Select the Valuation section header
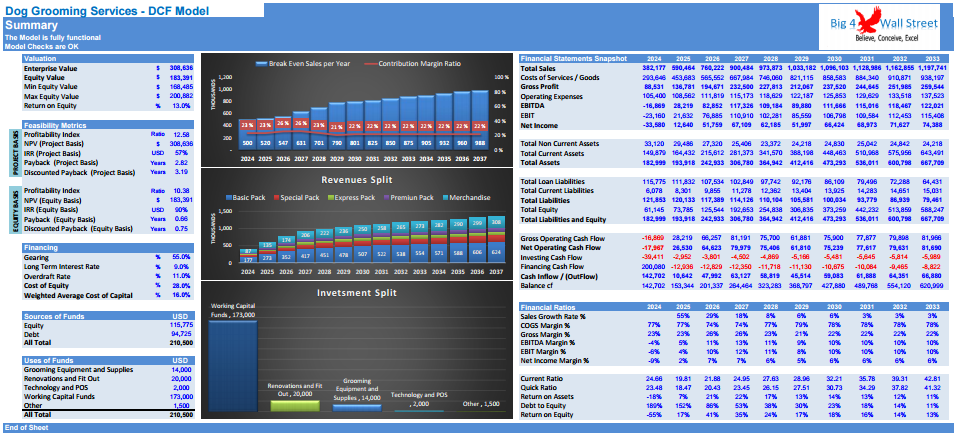Image resolution: width=955 pixels, height=440 pixels. (42, 59)
